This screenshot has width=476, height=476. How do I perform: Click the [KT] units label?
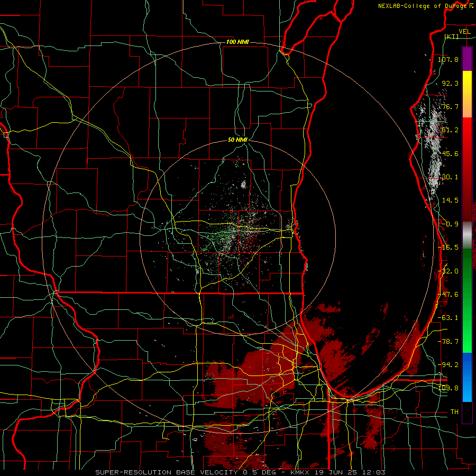coord(452,36)
